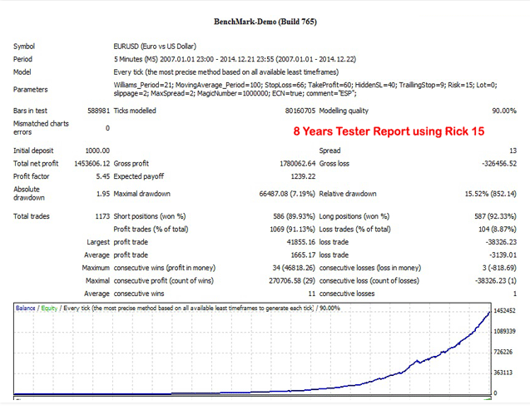Click the red 8 Years Tester Report heading

(389, 131)
